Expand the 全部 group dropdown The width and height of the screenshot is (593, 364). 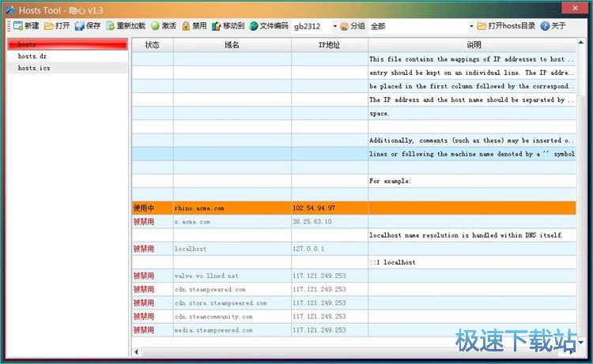pos(471,26)
